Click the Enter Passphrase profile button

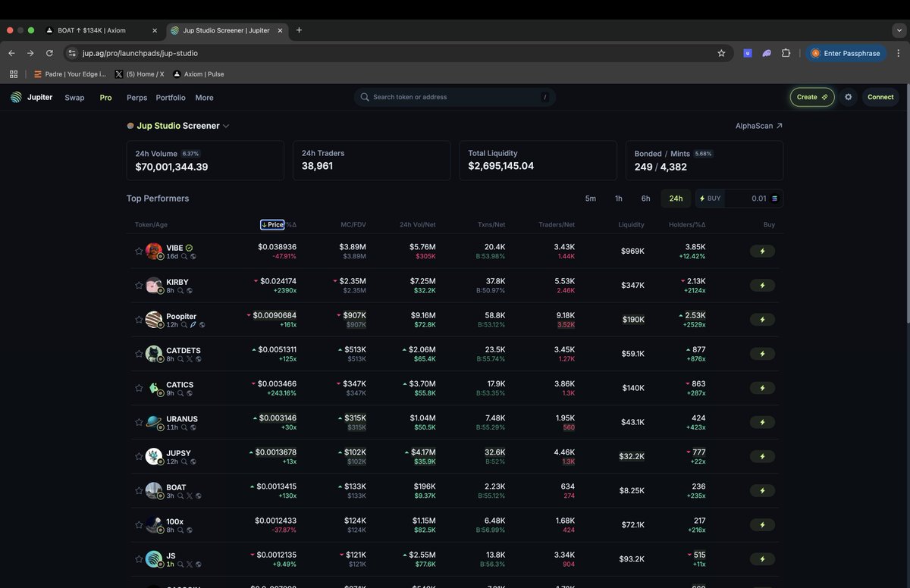point(846,53)
